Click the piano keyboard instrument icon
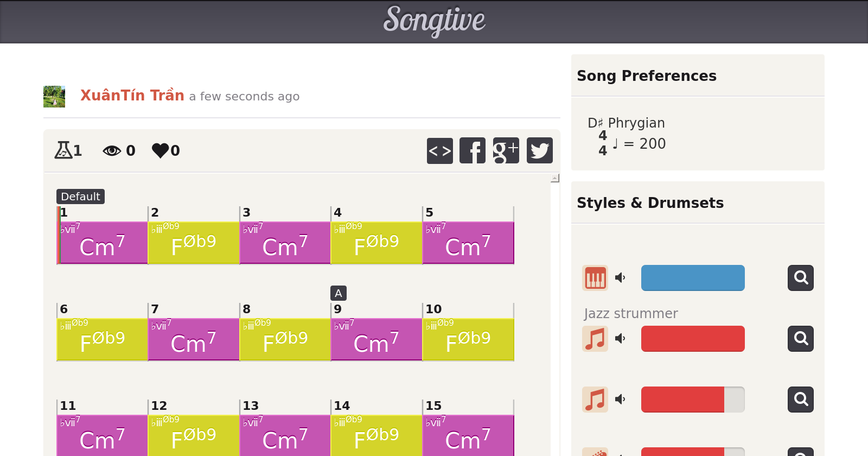 pyautogui.click(x=595, y=278)
